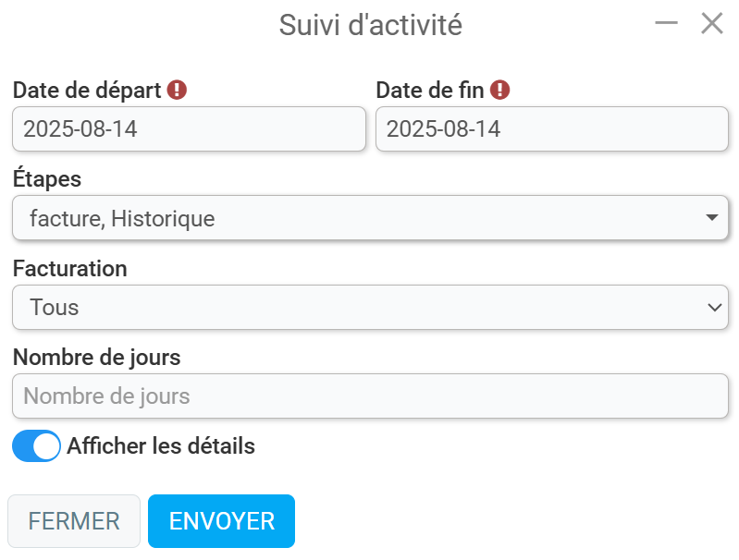Click the Date de fin error icon
Viewport: 739px width, 560px height.
pyautogui.click(x=500, y=90)
